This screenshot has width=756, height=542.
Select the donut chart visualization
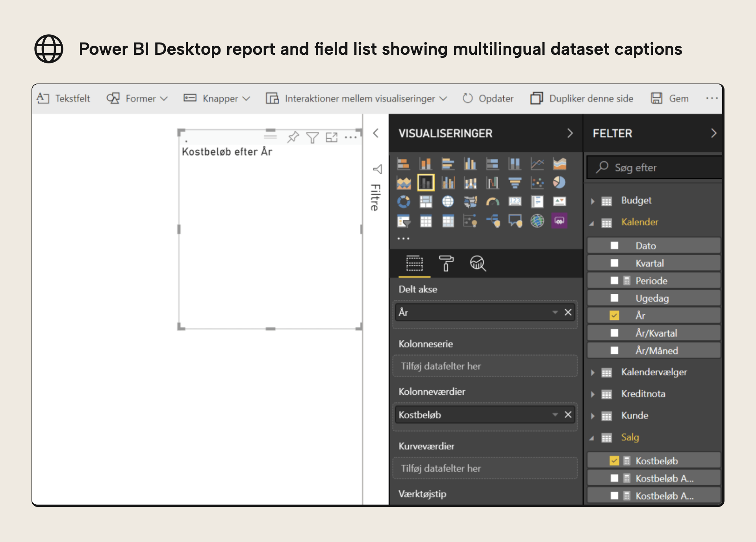pyautogui.click(x=403, y=202)
